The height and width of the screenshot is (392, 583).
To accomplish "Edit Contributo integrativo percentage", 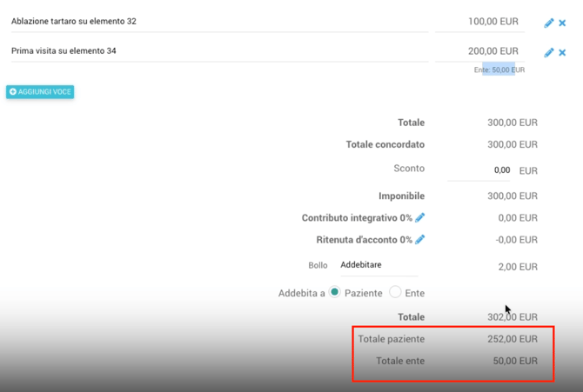I will (x=420, y=218).
